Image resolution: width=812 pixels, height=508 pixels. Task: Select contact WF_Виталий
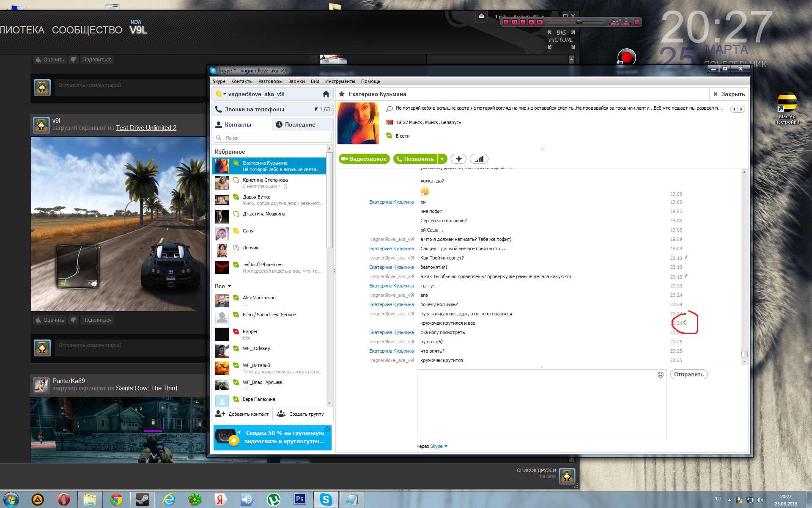(x=269, y=368)
